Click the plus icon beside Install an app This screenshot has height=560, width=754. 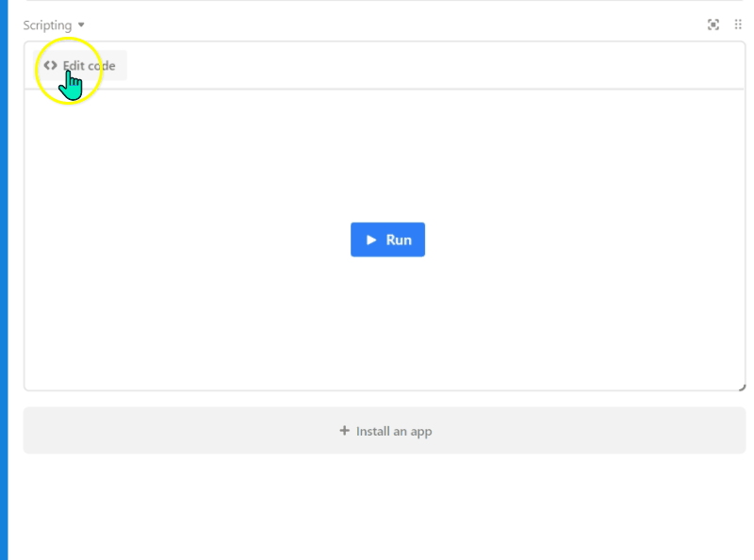point(344,431)
